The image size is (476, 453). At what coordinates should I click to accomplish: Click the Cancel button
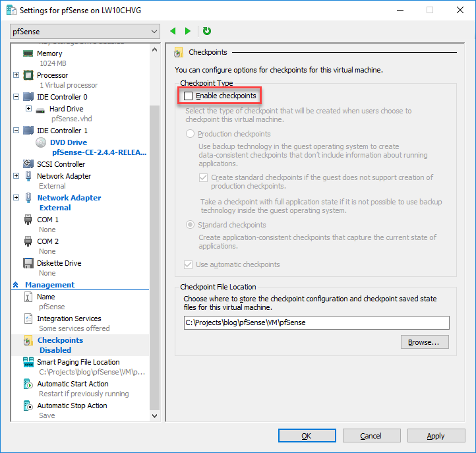(371, 436)
